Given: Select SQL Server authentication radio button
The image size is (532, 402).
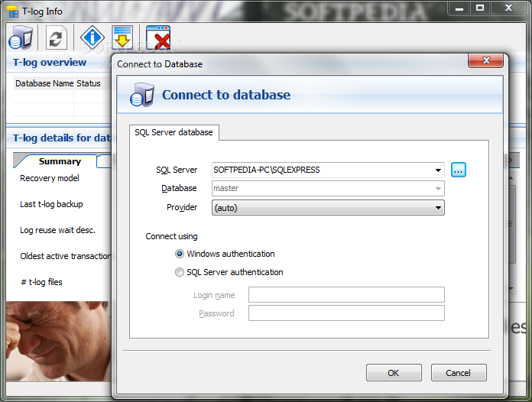Looking at the screenshot, I should click(x=180, y=272).
